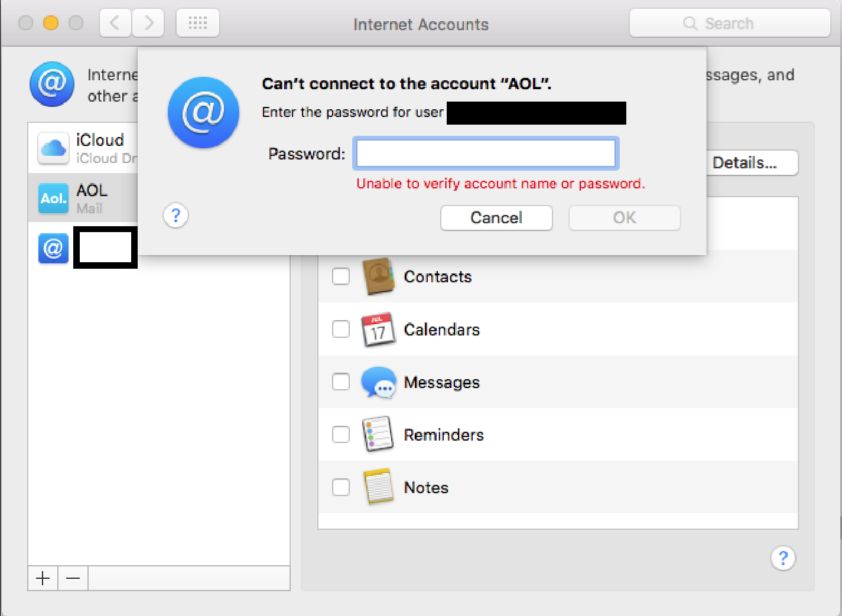Enable the Contacts checkbox
Screen dimensions: 842x616
click(341, 276)
